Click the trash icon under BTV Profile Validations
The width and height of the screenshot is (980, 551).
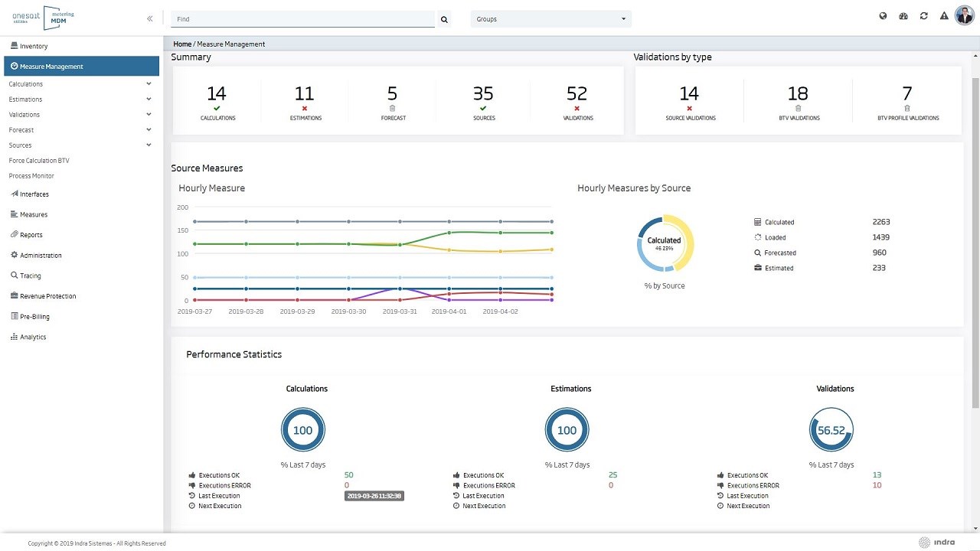point(907,109)
